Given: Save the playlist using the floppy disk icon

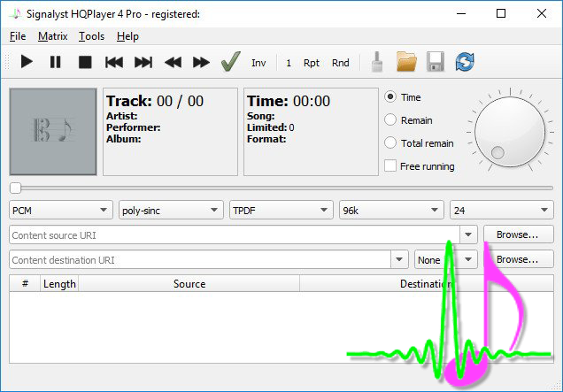Looking at the screenshot, I should (436, 62).
